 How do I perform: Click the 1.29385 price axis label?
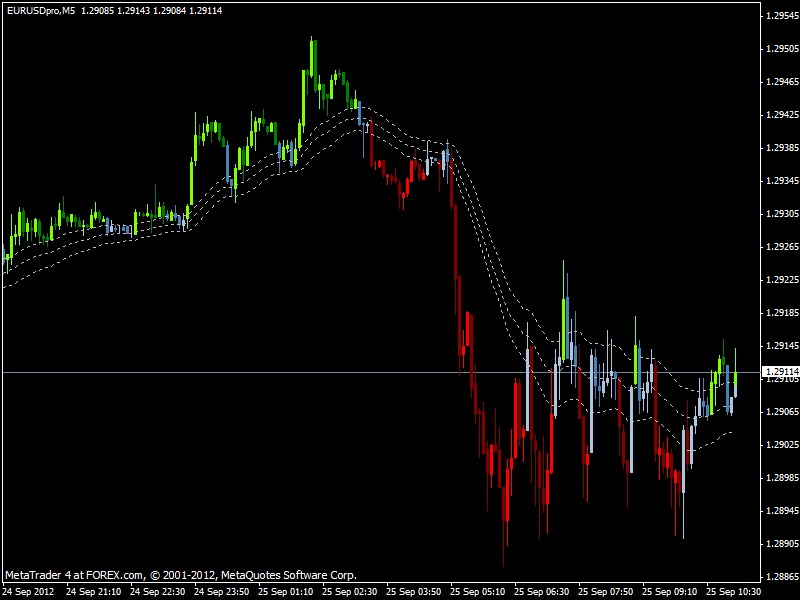coord(782,148)
